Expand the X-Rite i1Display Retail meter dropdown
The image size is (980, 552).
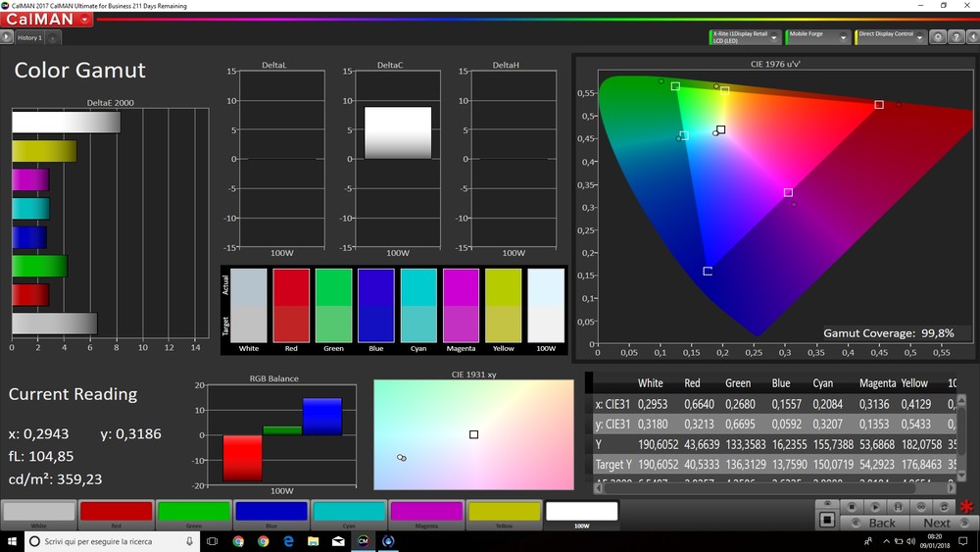[x=774, y=37]
